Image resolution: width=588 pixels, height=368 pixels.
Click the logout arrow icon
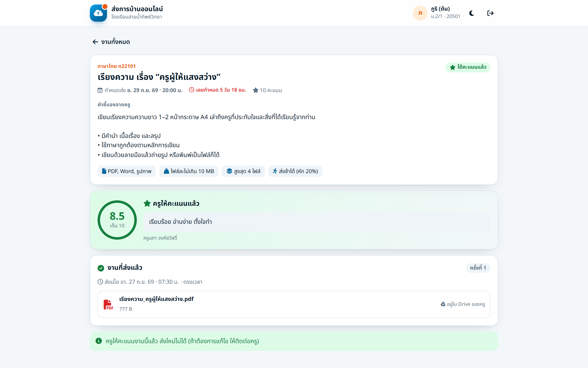pos(490,13)
